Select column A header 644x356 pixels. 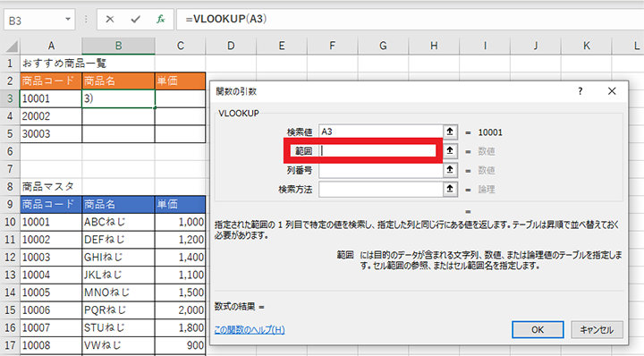(51, 46)
